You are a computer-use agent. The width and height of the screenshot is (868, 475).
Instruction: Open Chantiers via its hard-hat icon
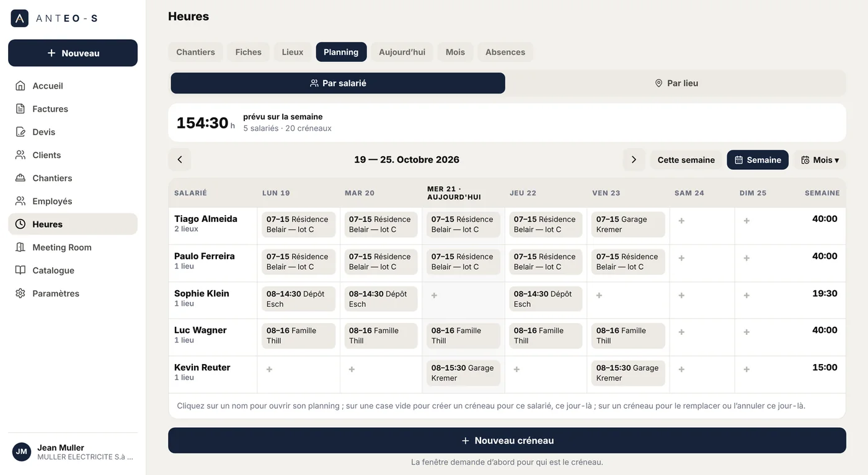point(20,178)
